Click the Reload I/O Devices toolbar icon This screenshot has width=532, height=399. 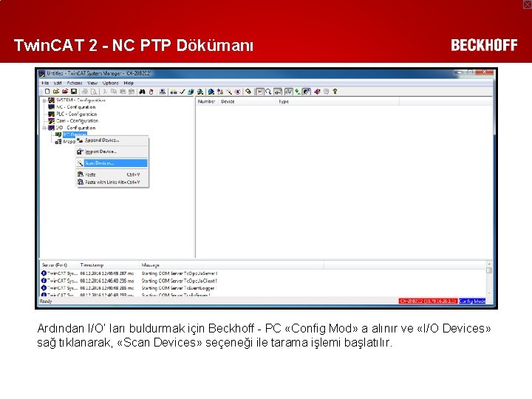220,92
